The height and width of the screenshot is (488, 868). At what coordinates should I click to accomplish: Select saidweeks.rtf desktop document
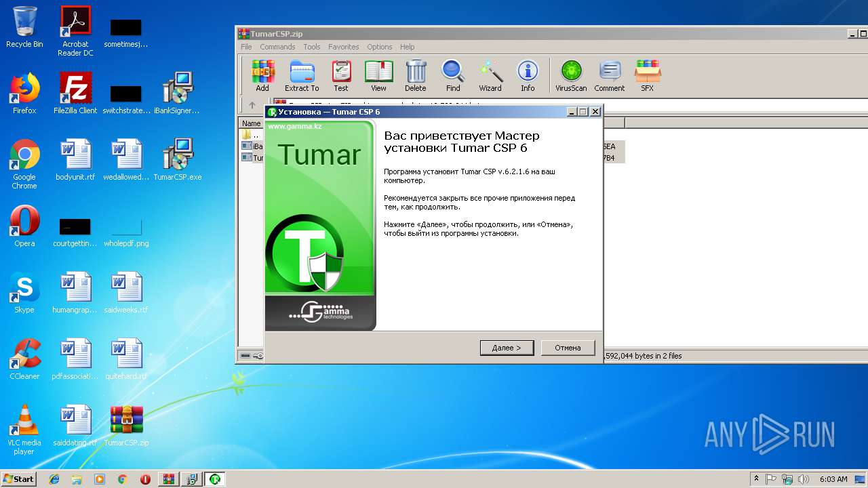coord(126,293)
